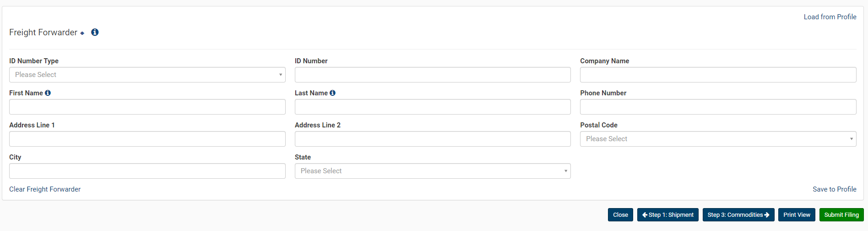Screen dimensions: 868x231
Task: Click the Freight Forwarder info icon
Action: (95, 32)
